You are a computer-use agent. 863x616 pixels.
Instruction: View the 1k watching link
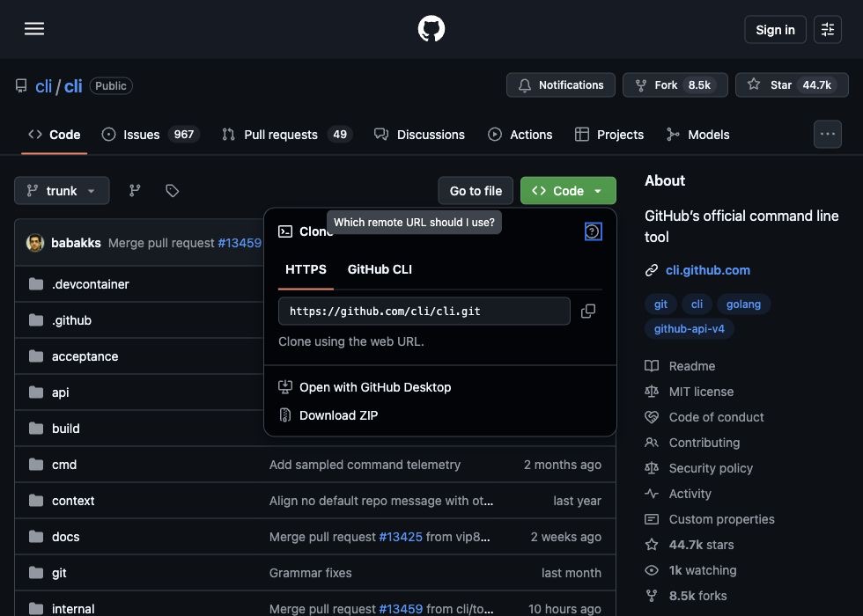click(x=690, y=570)
